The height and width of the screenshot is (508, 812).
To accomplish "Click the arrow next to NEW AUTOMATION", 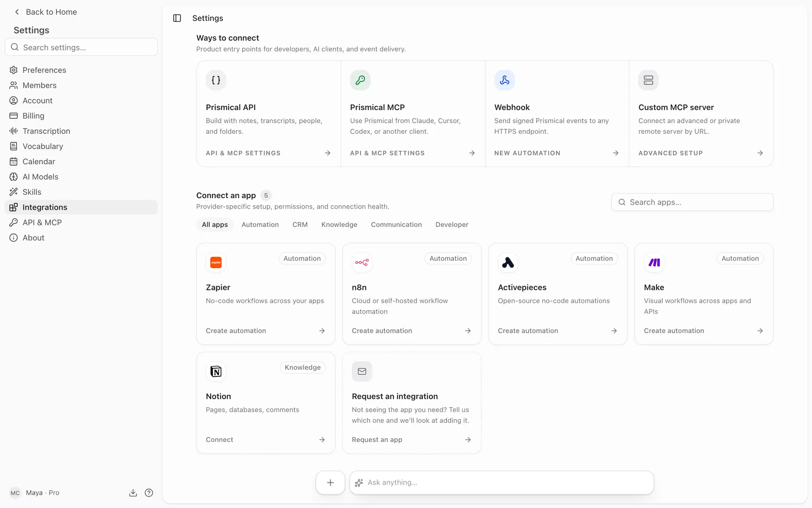I will pyautogui.click(x=616, y=153).
